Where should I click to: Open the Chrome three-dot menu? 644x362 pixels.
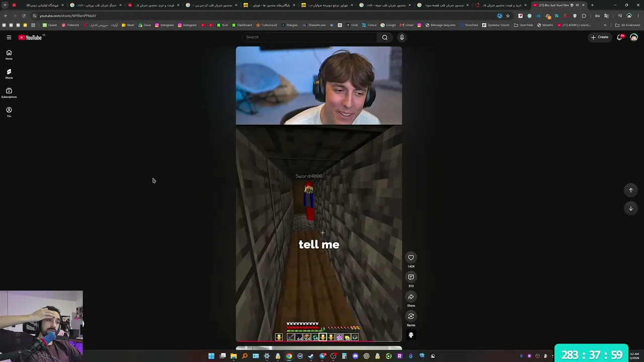coord(638,16)
